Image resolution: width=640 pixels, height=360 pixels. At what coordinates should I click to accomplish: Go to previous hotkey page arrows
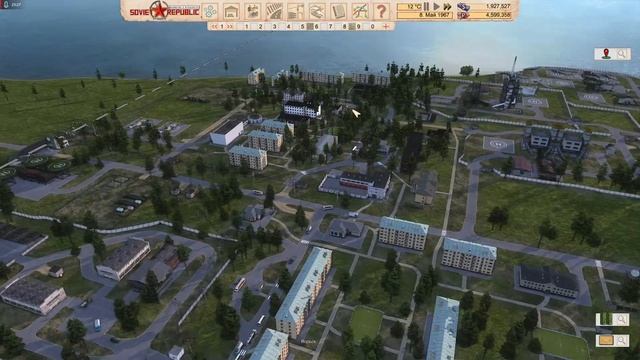(214, 27)
